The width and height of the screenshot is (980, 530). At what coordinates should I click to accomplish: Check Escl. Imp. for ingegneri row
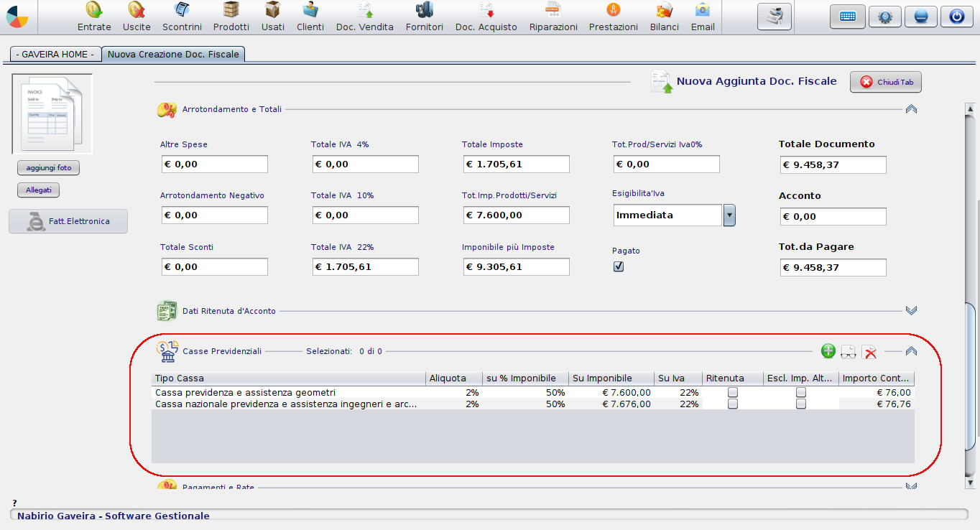pos(800,404)
